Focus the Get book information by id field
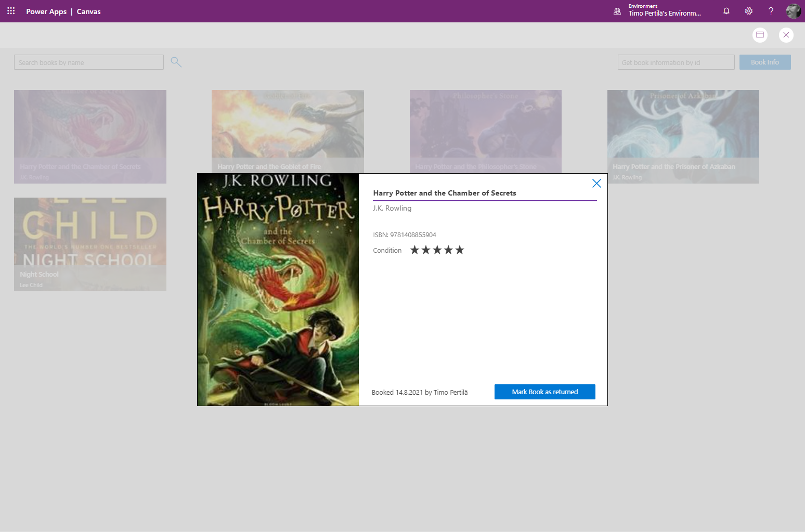 pos(676,62)
